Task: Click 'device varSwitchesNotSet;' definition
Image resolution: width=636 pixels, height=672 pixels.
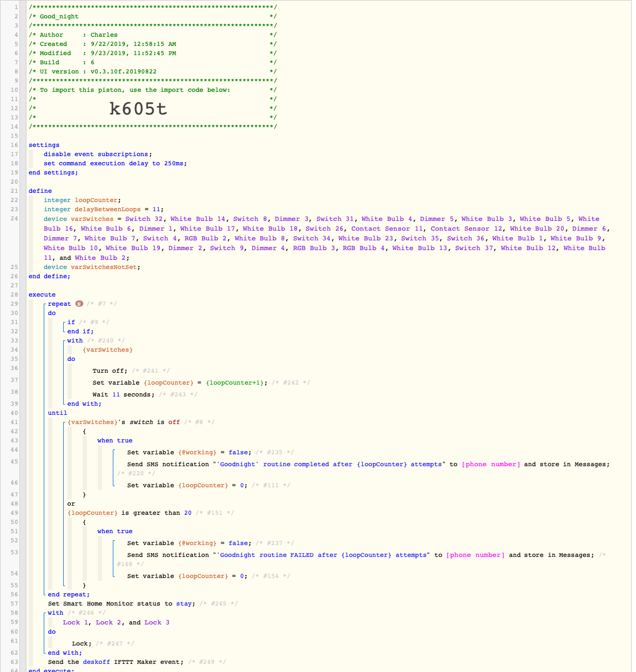Action: [x=92, y=267]
